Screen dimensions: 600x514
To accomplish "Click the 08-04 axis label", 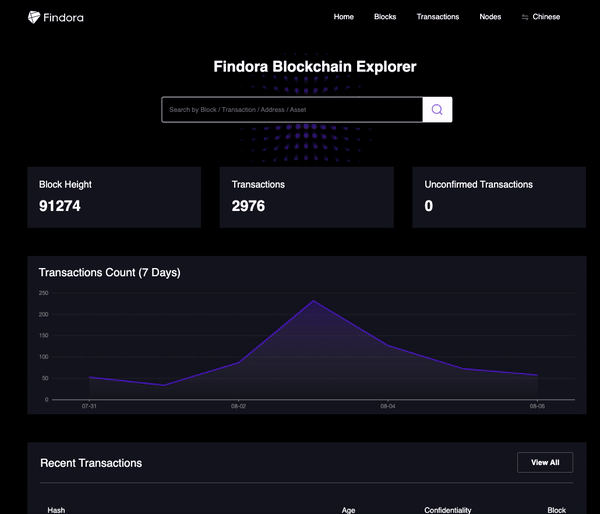I will coord(388,406).
